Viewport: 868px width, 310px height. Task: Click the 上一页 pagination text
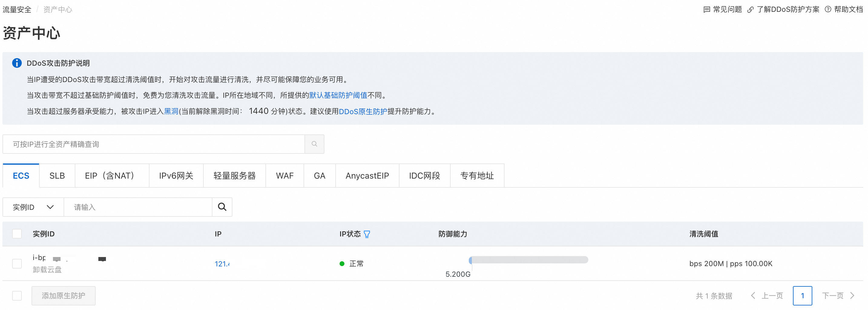[x=772, y=295]
